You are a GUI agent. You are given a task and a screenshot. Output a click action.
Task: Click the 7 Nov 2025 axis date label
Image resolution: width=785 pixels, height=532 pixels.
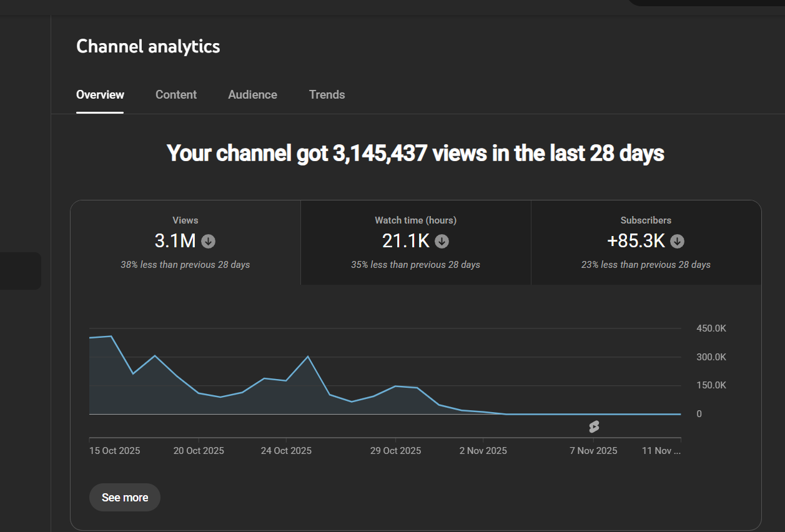click(x=593, y=451)
